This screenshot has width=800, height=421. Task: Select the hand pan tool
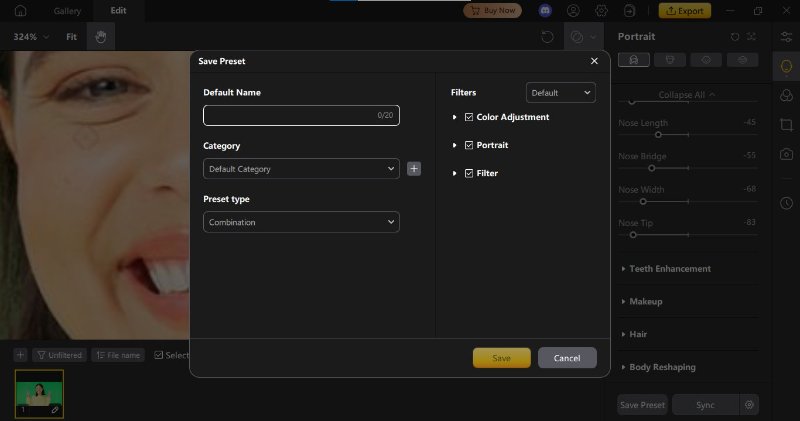pos(100,37)
